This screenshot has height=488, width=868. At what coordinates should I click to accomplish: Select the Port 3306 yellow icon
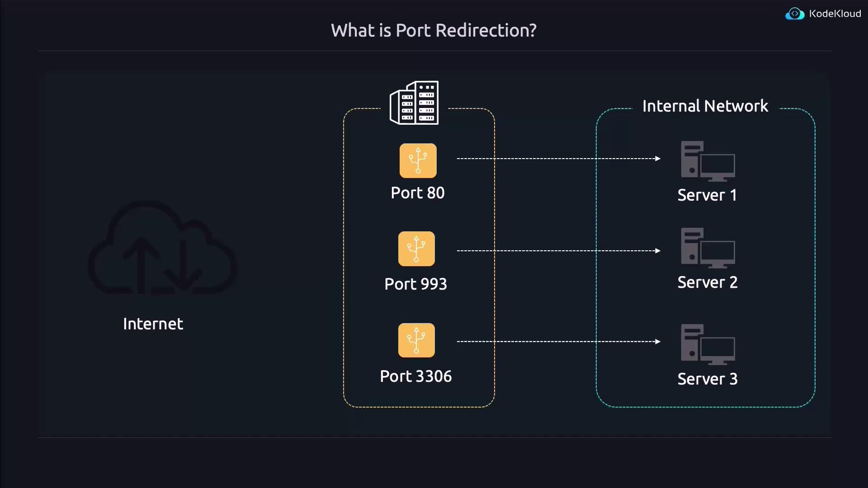point(416,340)
